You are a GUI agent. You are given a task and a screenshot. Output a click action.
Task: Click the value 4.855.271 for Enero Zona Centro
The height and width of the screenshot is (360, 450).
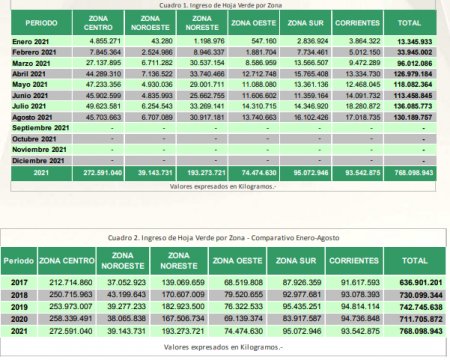(105, 41)
